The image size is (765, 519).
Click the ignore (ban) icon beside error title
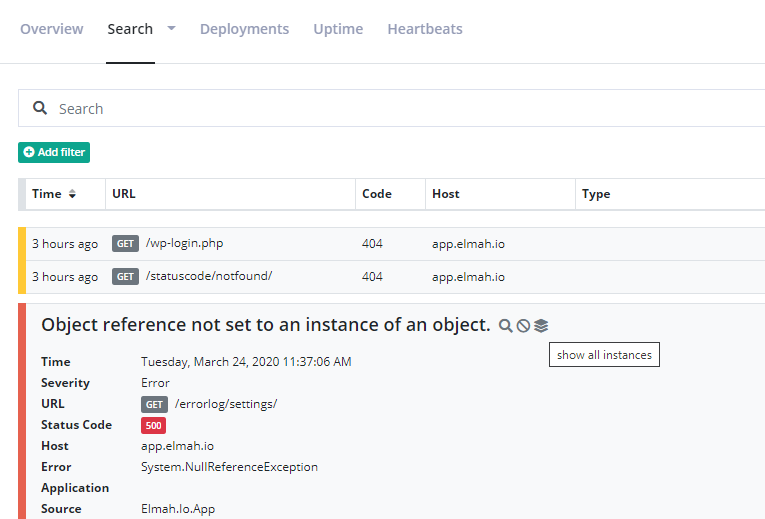coord(523,326)
